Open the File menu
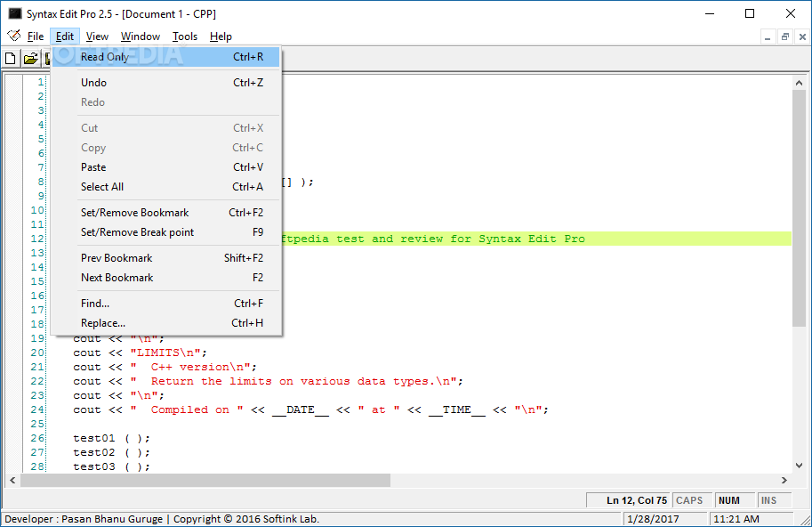Viewport: 812px width, 527px height. coord(36,36)
